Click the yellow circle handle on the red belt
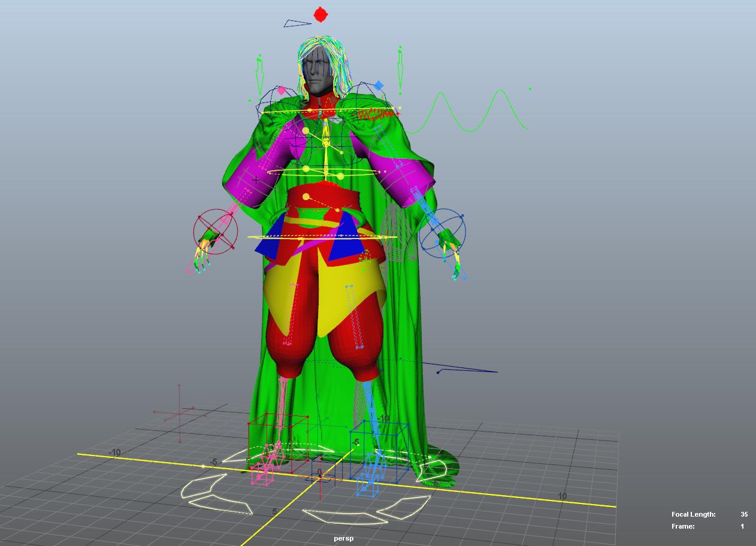 pyautogui.click(x=306, y=197)
